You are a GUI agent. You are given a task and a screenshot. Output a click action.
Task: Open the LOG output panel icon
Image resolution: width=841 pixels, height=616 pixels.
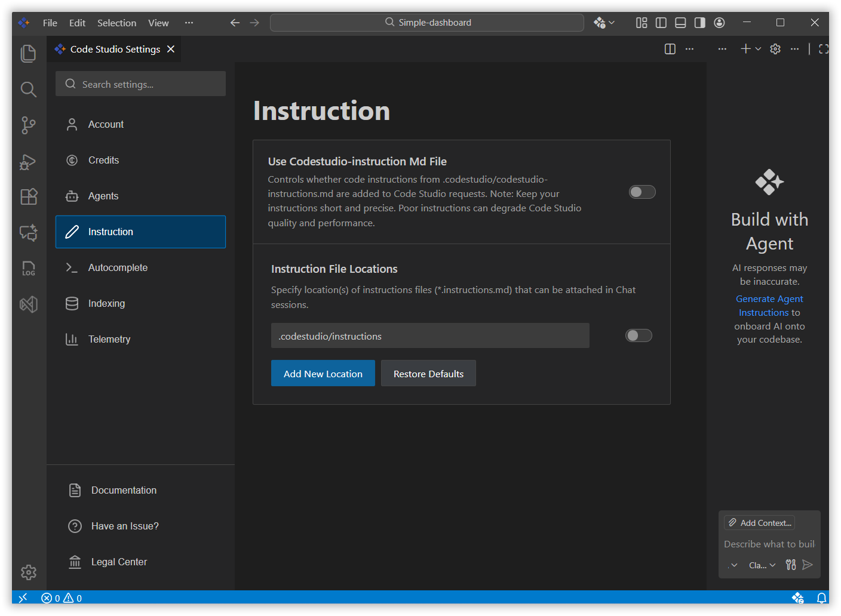point(28,268)
